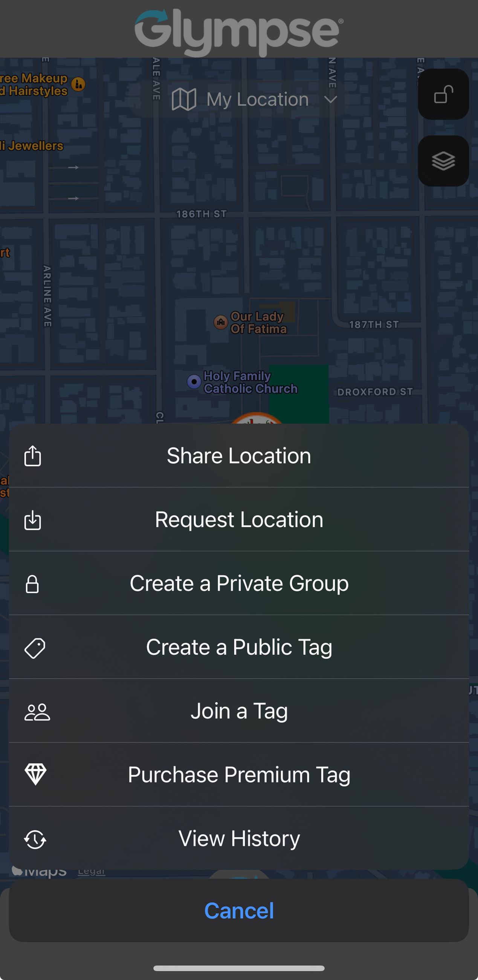Toggle the map lock button
Screen dimensions: 478x980
pos(443,94)
